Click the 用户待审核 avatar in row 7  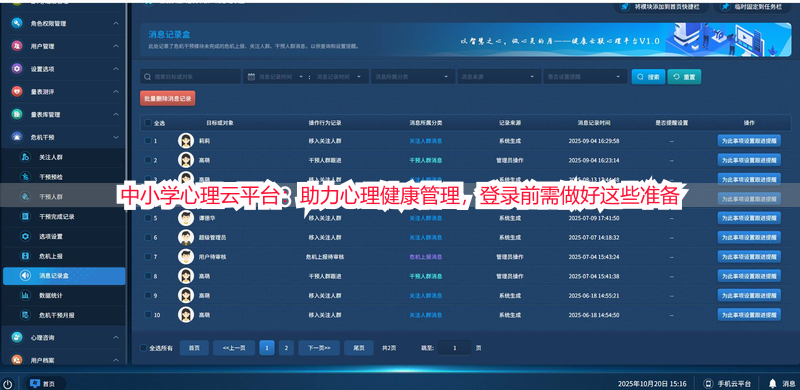pyautogui.click(x=186, y=257)
